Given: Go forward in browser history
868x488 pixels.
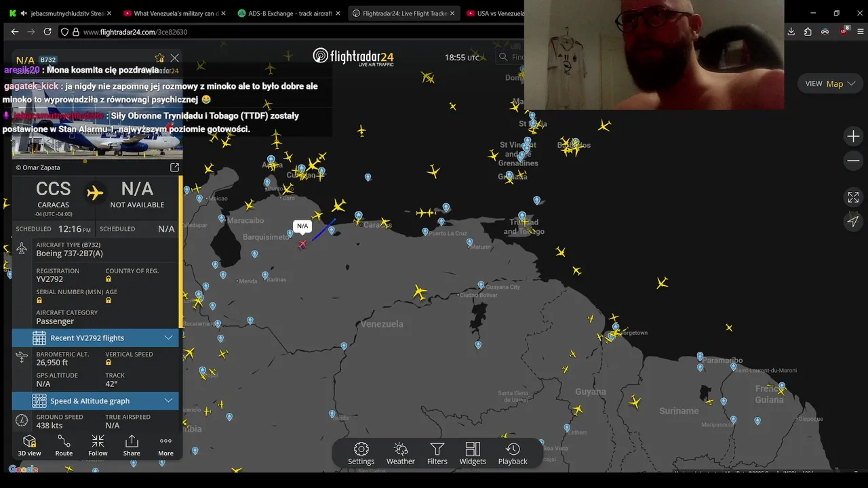Looking at the screenshot, I should pyautogui.click(x=31, y=32).
